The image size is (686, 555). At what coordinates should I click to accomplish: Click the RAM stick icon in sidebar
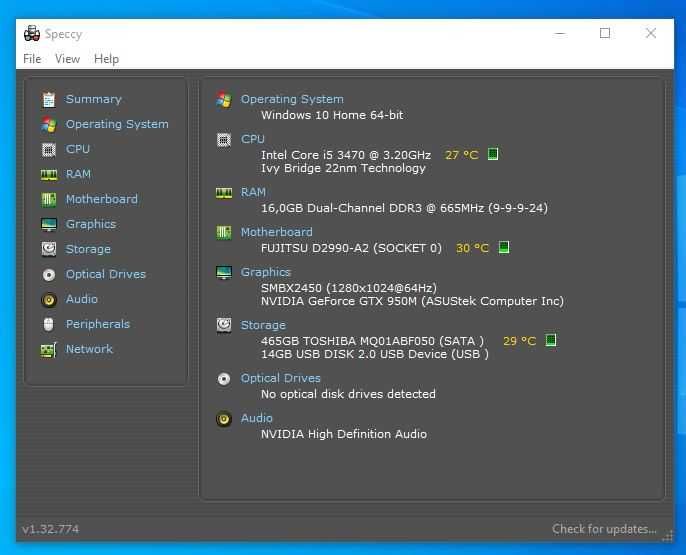coord(49,175)
